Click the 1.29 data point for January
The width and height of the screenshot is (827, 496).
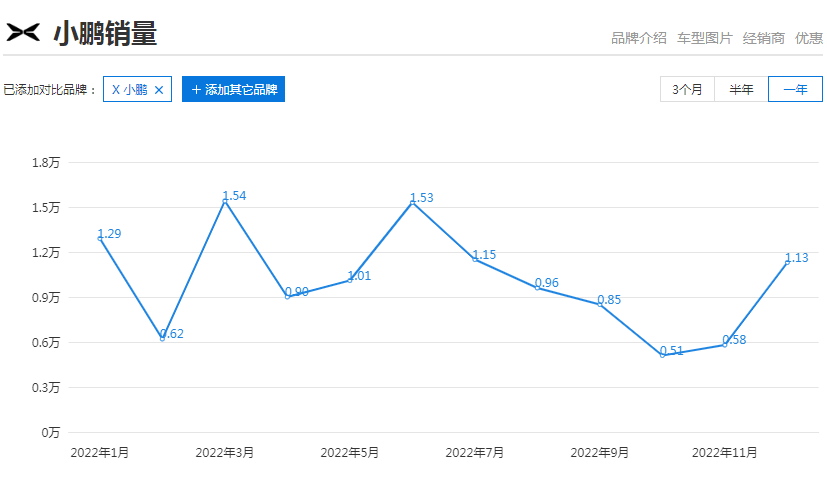coord(100,239)
